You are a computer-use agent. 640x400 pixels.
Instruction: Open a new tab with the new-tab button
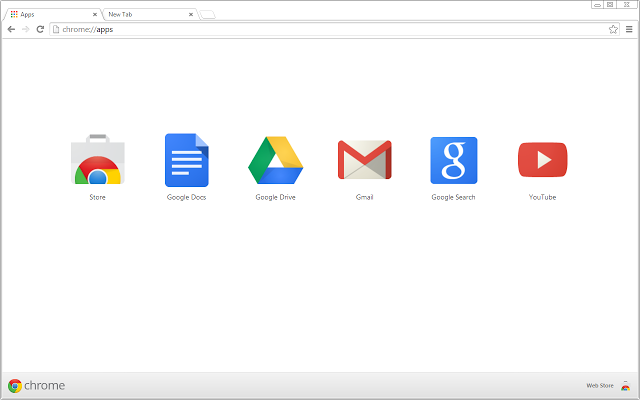[208, 15]
